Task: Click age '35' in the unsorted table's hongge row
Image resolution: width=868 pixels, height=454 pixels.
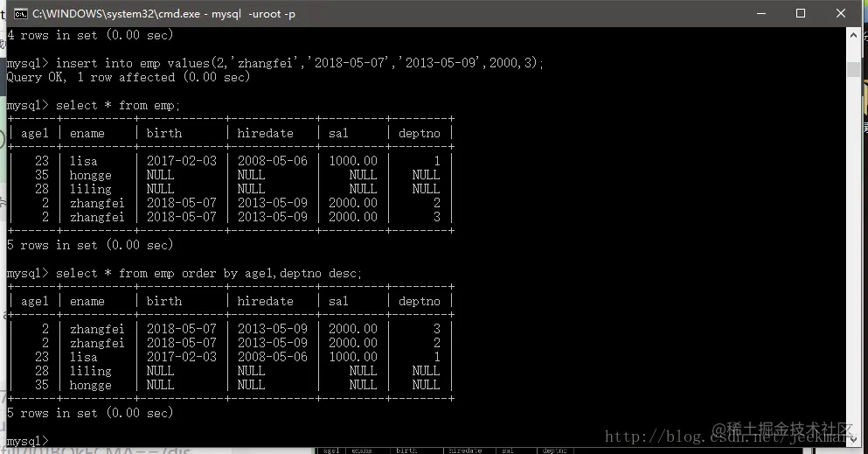Action: pos(42,176)
